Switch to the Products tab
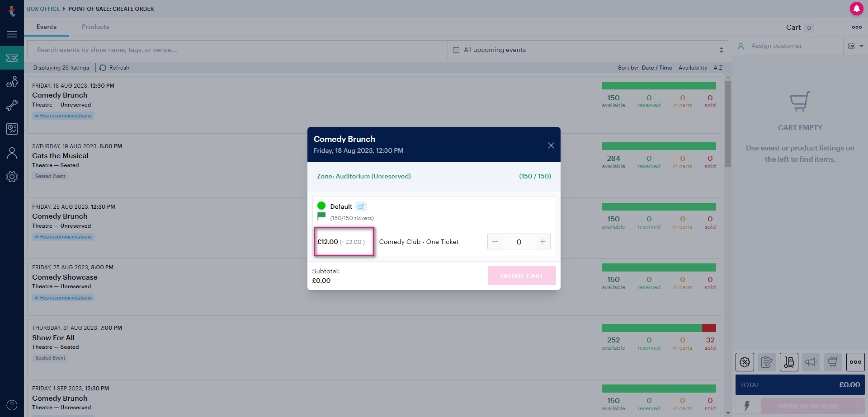The width and height of the screenshot is (868, 417). tap(95, 27)
